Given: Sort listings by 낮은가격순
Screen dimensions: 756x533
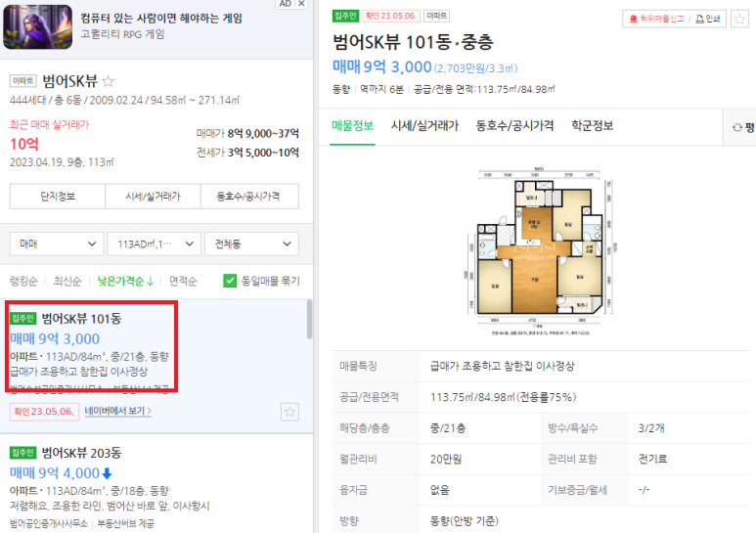Looking at the screenshot, I should click(125, 281).
